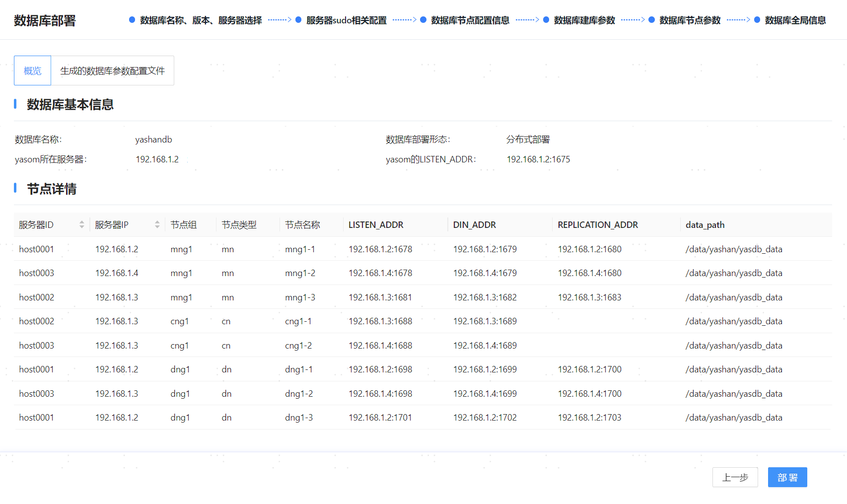Image resolution: width=847 pixels, height=504 pixels.
Task: Select step 数据库名称、版本、服务器选择
Action: coord(201,20)
